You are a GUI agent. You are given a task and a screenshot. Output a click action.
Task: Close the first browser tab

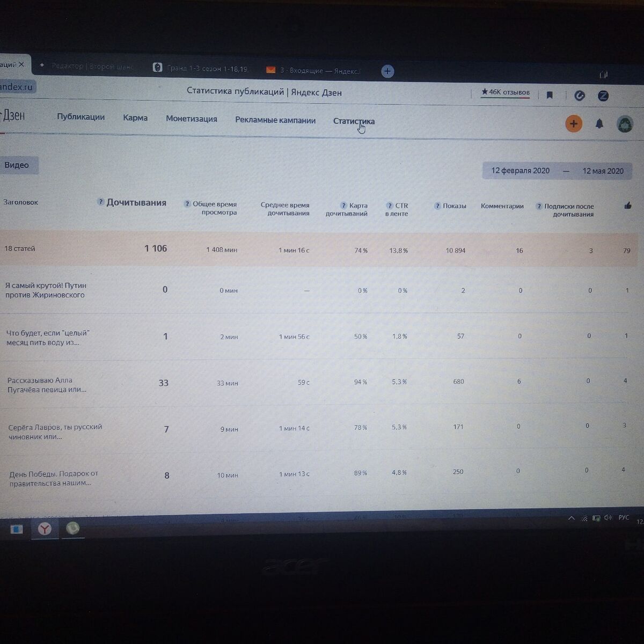pyautogui.click(x=21, y=64)
